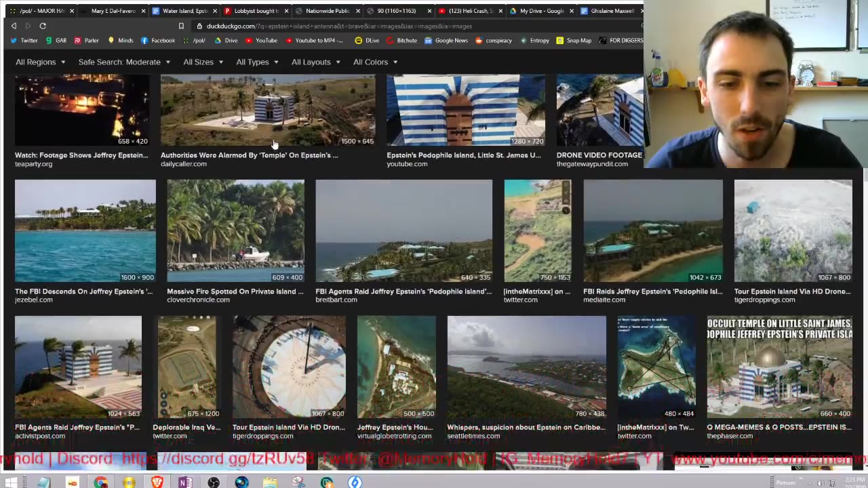Open teaparty.org source link
This screenshot has height=488, width=868.
click(x=33, y=164)
